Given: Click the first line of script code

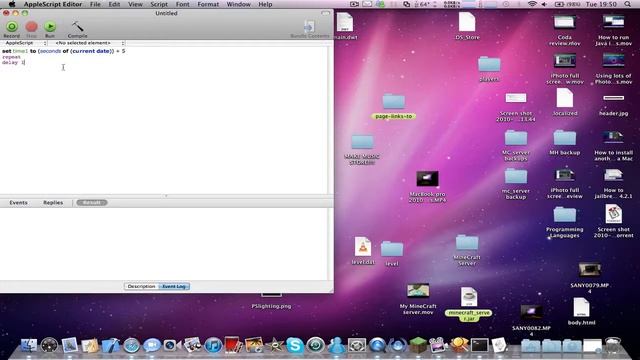Looking at the screenshot, I should tap(63, 51).
